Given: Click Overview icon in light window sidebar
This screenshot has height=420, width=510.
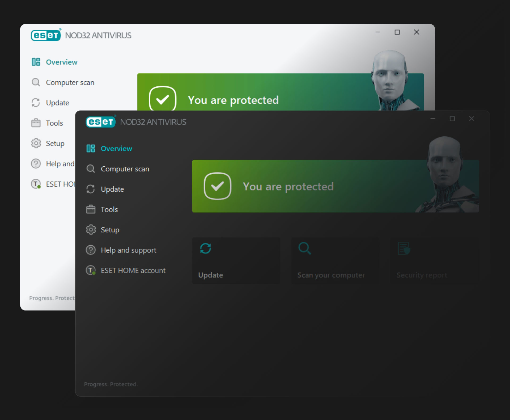Looking at the screenshot, I should [x=36, y=62].
